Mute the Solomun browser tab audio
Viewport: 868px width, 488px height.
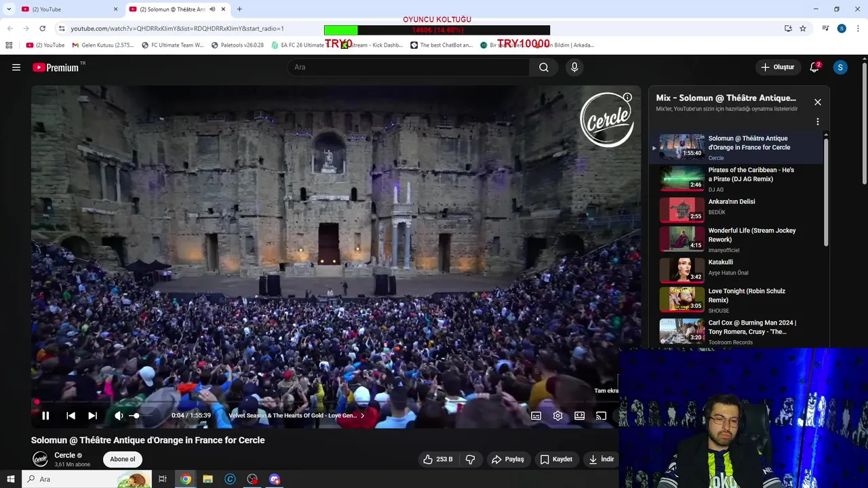coord(212,9)
